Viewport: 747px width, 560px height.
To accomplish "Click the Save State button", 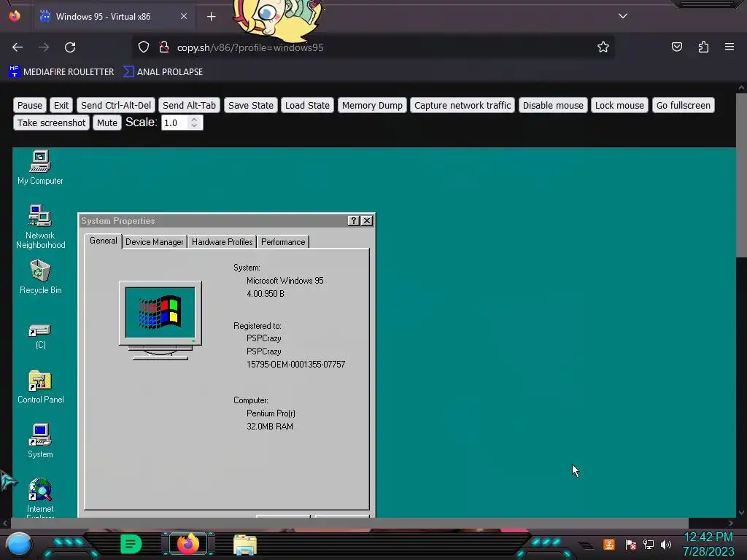I will coord(251,105).
